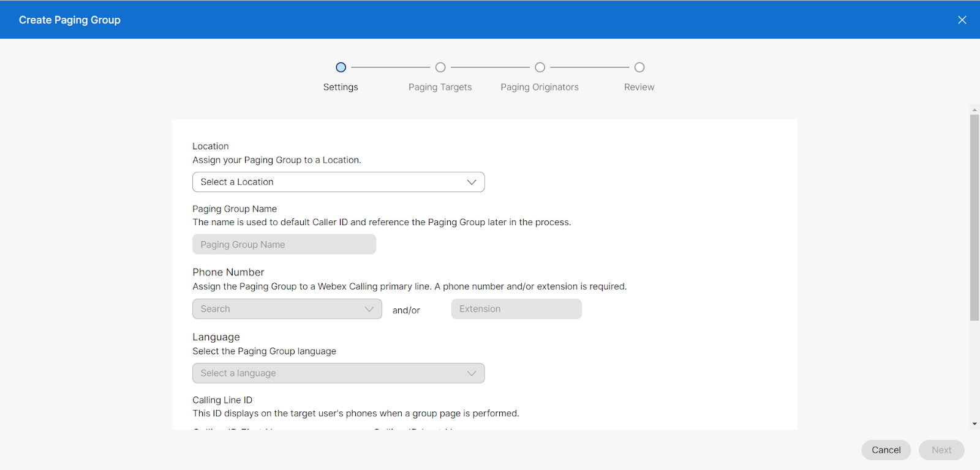
Task: Click the Phone Number section heading
Action: click(228, 272)
